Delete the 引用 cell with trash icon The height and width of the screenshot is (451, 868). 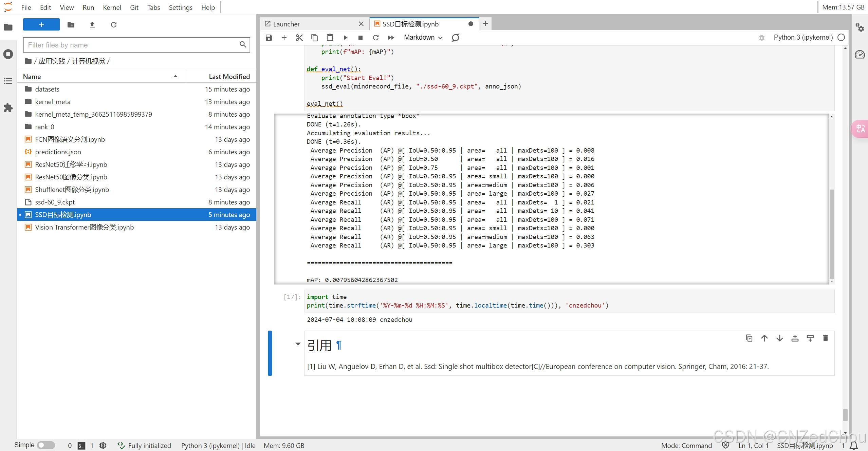click(x=826, y=338)
